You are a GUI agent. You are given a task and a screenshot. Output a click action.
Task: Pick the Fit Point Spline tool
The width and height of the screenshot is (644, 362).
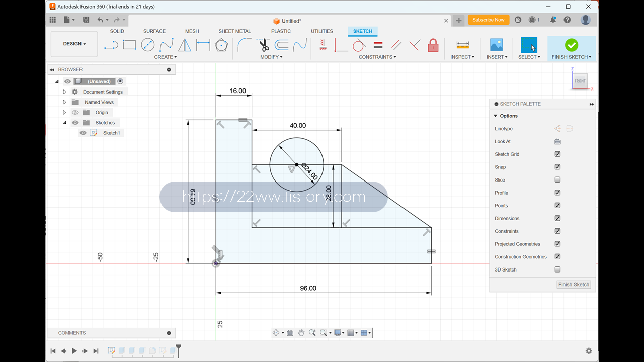coord(167,45)
